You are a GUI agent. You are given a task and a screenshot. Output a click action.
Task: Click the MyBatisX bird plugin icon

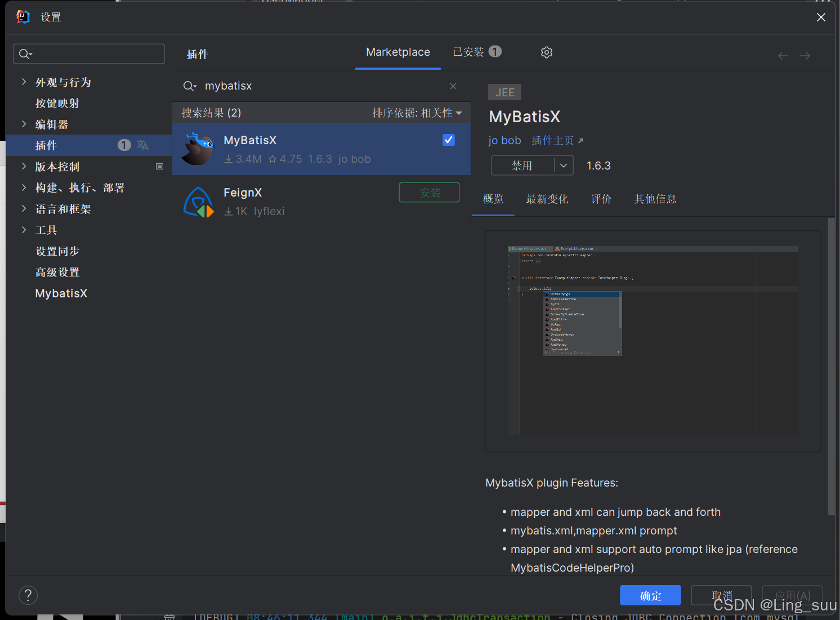(198, 149)
